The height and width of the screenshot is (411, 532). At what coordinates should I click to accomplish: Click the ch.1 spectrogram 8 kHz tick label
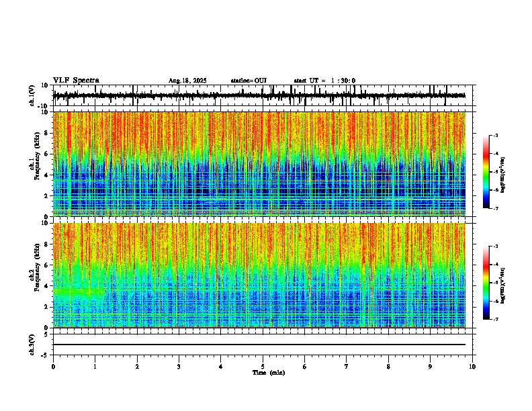point(46,133)
